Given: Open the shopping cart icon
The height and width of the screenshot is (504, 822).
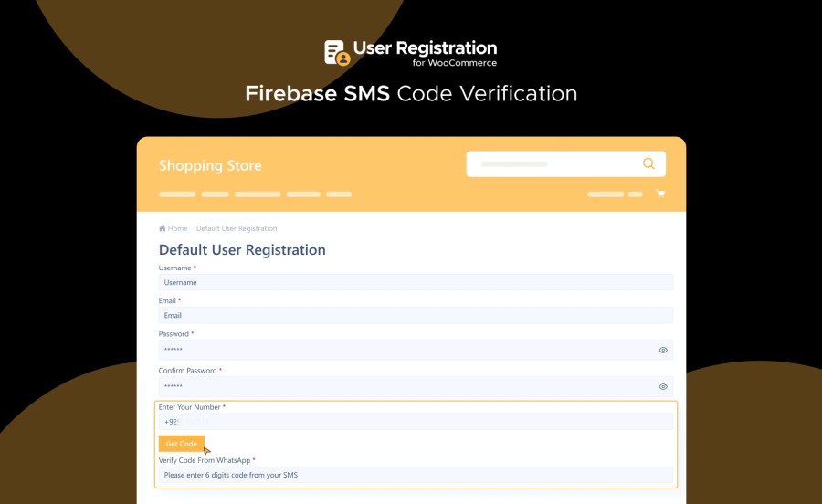Looking at the screenshot, I should (659, 194).
